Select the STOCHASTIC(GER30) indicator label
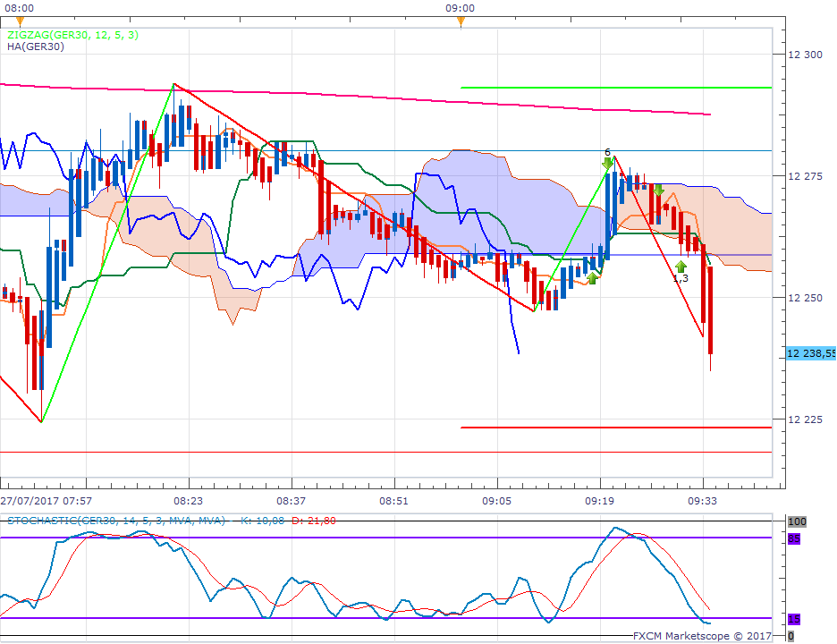The height and width of the screenshot is (644, 837). [114, 521]
